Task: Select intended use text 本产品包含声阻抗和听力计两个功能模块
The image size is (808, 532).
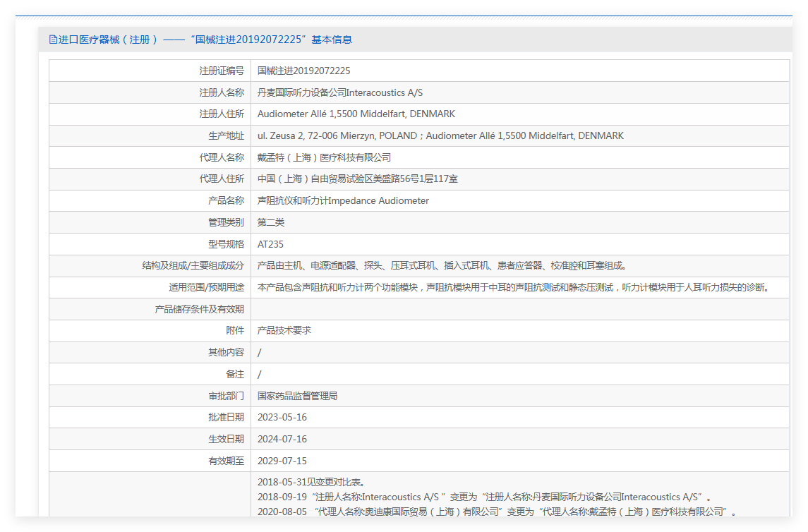Action: tap(514, 287)
